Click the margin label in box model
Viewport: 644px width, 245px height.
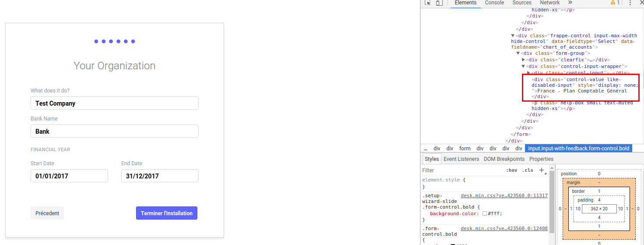[573, 182]
